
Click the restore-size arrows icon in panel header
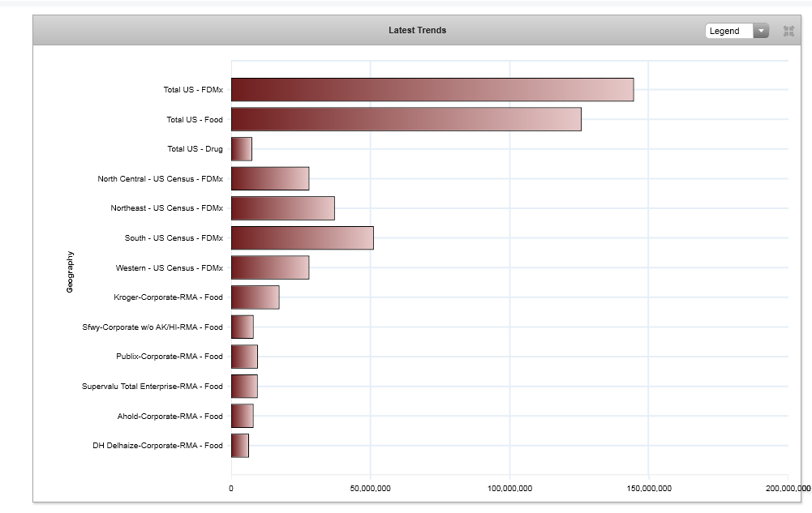tap(788, 31)
